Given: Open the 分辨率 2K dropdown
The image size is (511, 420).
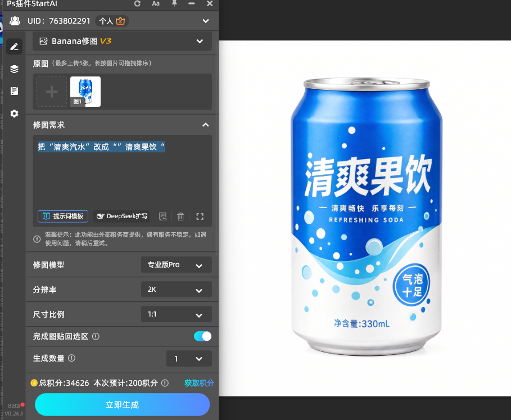Looking at the screenshot, I should (177, 290).
